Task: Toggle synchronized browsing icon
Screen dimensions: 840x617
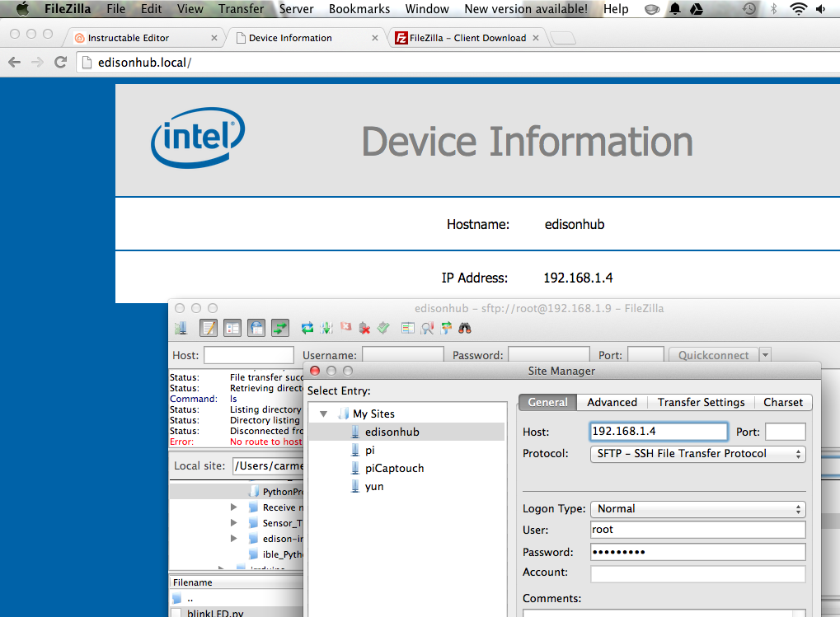Action: pyautogui.click(x=446, y=328)
